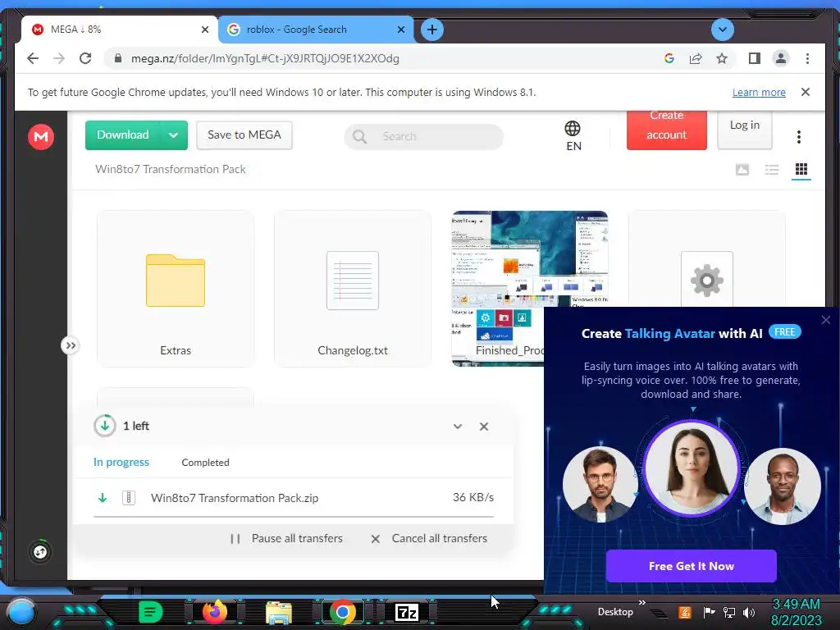Switch to image thumbnail view icon
The width and height of the screenshot is (840, 630).
coord(742,170)
